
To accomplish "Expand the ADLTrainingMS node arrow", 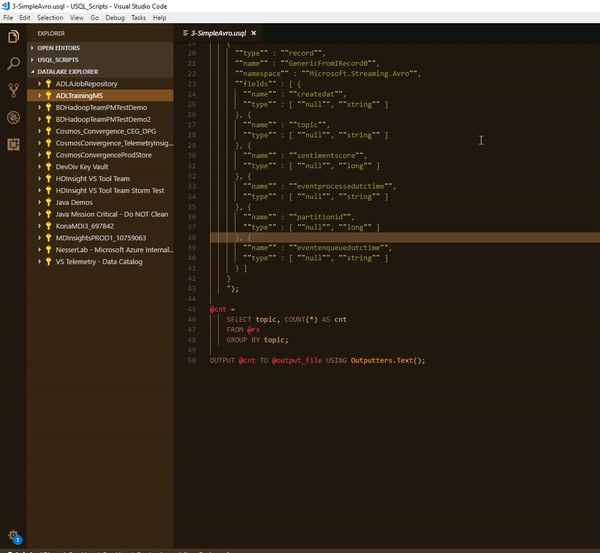I will click(x=39, y=96).
